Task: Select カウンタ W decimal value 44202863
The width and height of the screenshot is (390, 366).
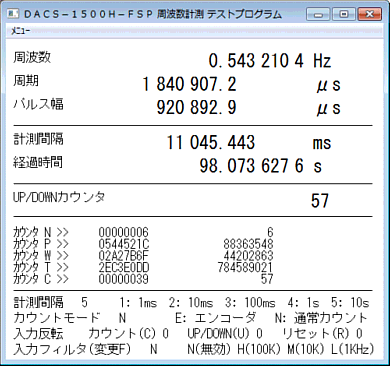Action: pos(248,256)
